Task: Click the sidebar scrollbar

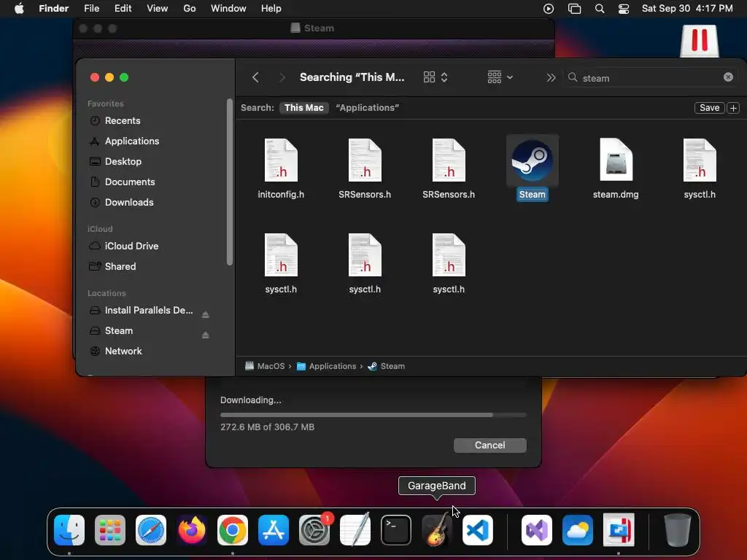Action: coord(230,182)
